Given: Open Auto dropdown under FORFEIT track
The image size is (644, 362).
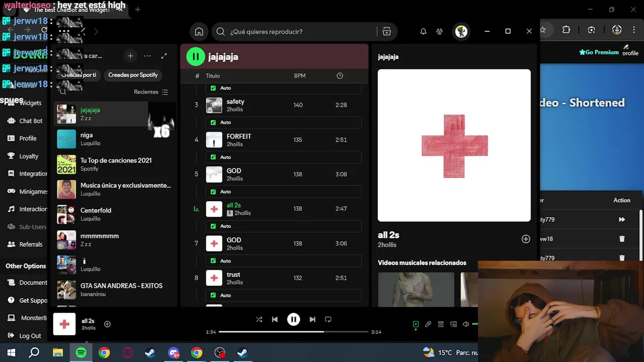Looking at the screenshot, I should pyautogui.click(x=284, y=157).
